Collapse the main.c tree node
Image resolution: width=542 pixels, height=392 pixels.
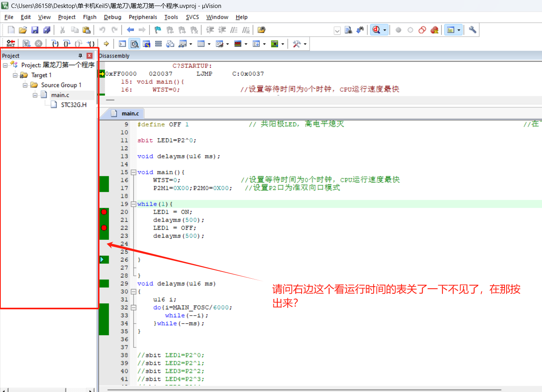(x=35, y=95)
